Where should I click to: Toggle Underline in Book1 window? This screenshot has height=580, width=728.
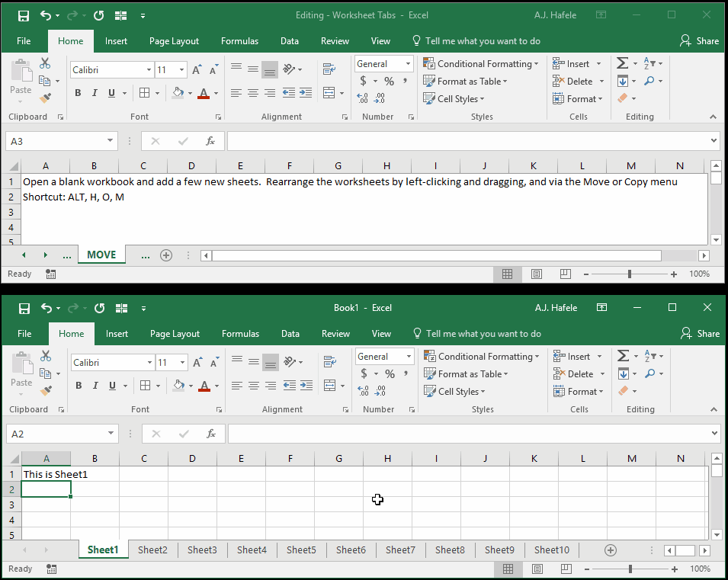tap(112, 386)
